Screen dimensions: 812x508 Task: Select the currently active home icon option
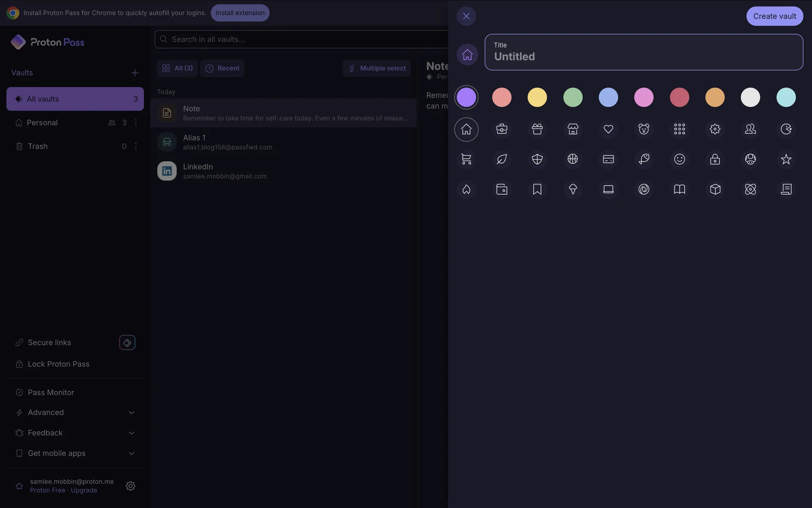pos(466,129)
